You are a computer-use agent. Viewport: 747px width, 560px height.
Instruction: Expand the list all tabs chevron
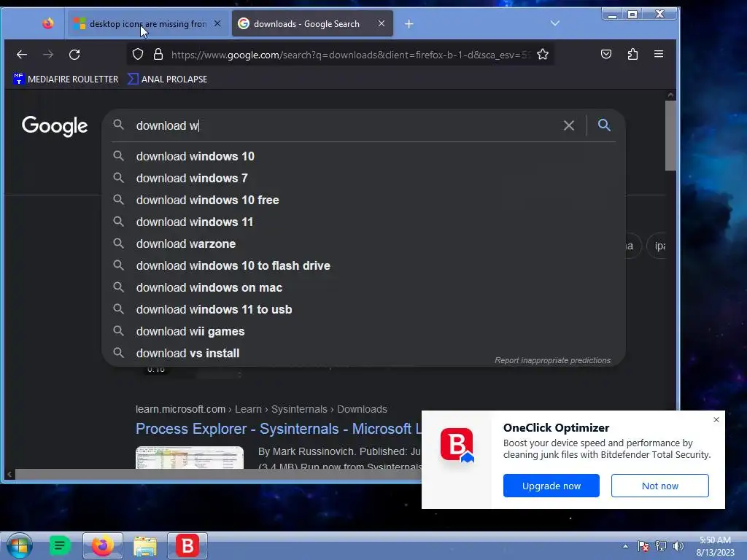[555, 23]
